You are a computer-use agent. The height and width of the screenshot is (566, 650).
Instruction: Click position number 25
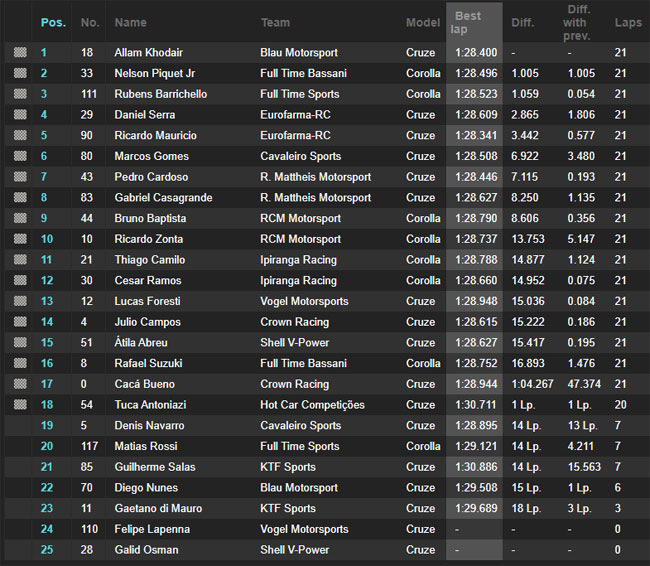47,549
